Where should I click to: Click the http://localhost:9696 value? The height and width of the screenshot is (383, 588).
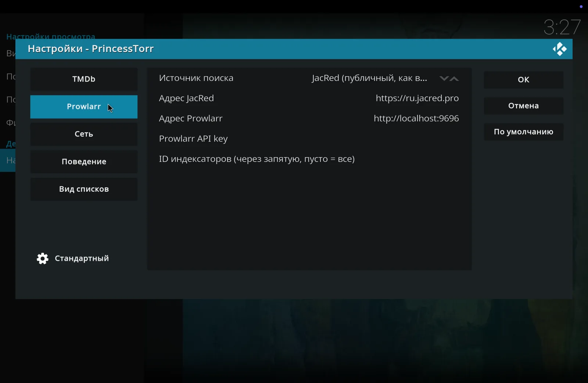(x=416, y=118)
